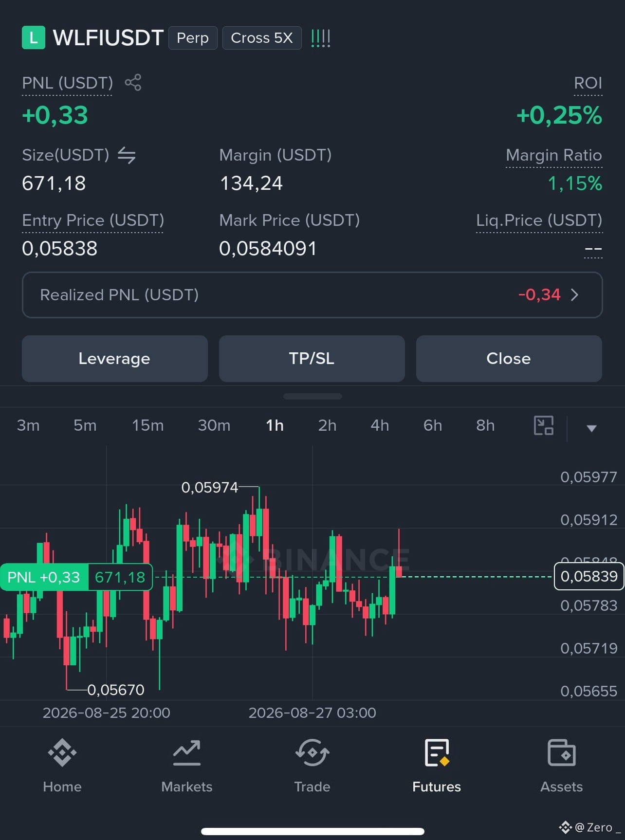Image resolution: width=625 pixels, height=840 pixels.
Task: Open the Trade icon in bottom navigation
Action: 312,753
